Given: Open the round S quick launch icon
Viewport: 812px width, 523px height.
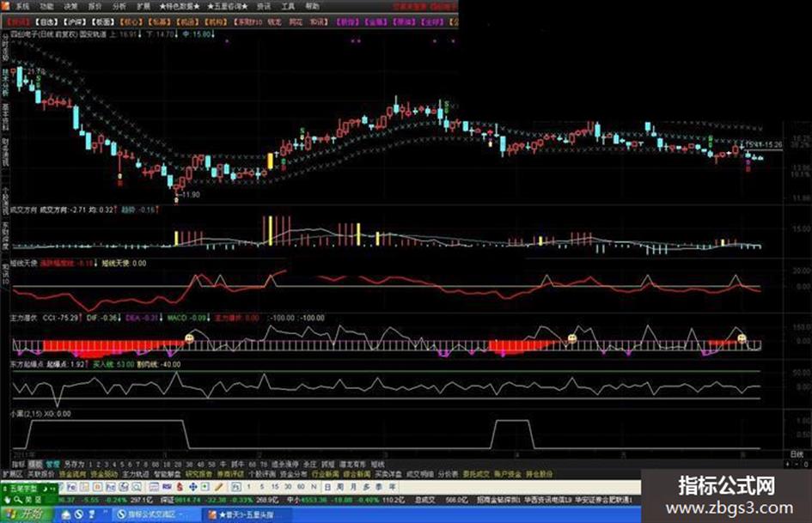Looking at the screenshot, I should tap(79, 514).
